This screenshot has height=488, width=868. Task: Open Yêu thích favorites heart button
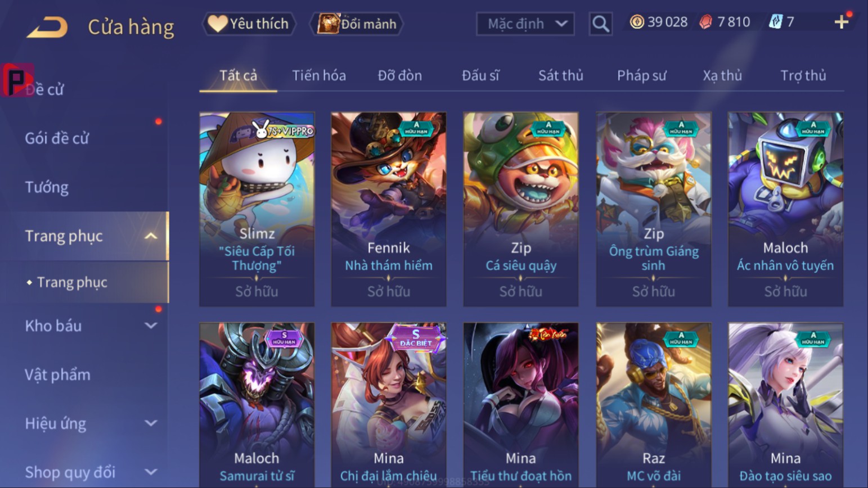(x=249, y=24)
